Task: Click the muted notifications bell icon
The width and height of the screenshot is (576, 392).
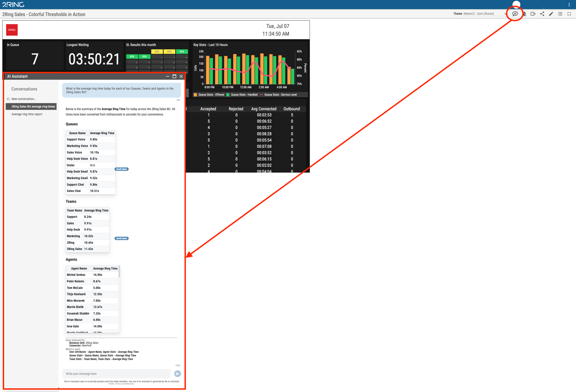Action: point(524,14)
